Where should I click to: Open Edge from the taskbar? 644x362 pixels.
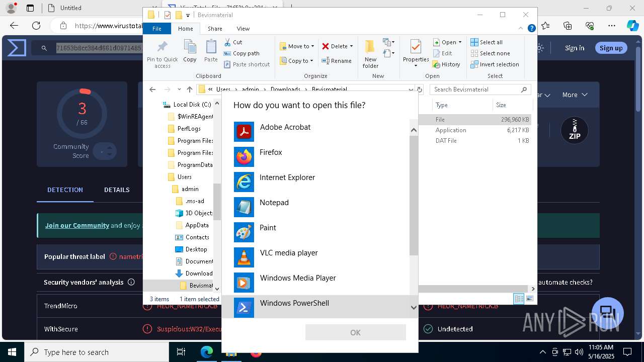pyautogui.click(x=207, y=352)
